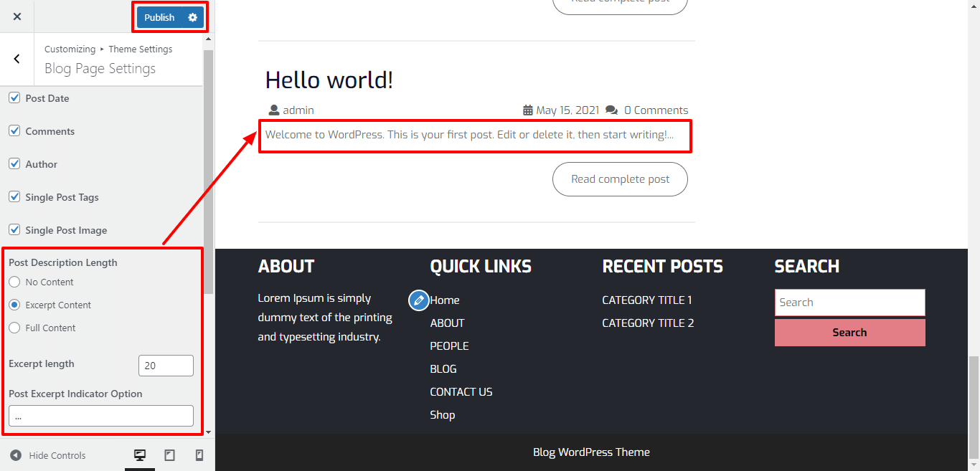Select the No Content radio option
This screenshot has width=980, height=471.
[14, 282]
